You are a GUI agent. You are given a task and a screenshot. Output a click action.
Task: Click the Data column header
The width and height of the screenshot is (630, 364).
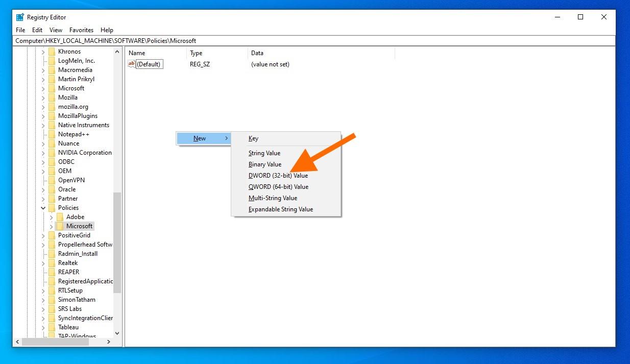pyautogui.click(x=321, y=53)
